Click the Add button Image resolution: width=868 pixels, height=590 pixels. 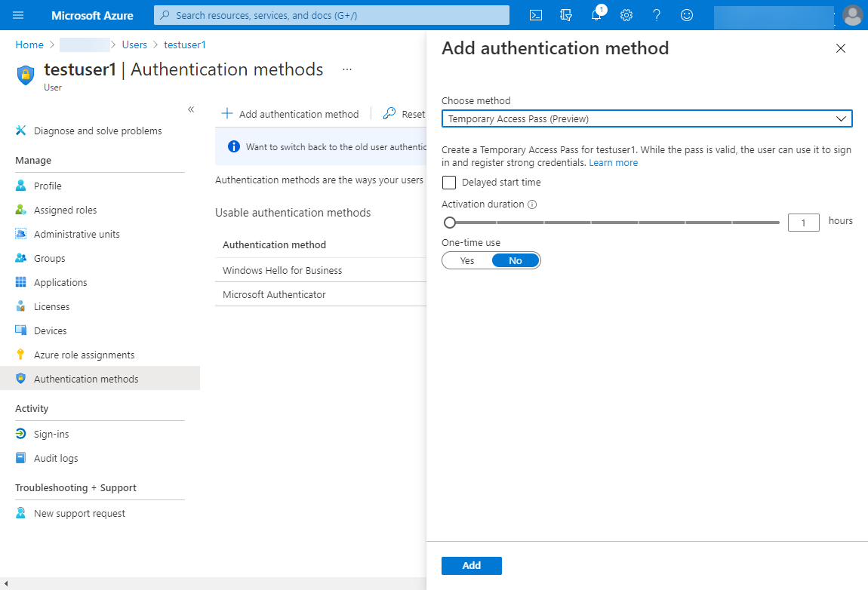pos(472,566)
